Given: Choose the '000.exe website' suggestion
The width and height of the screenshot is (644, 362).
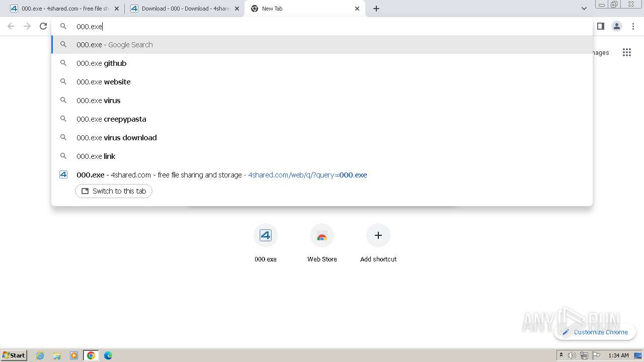Looking at the screenshot, I should [322, 82].
